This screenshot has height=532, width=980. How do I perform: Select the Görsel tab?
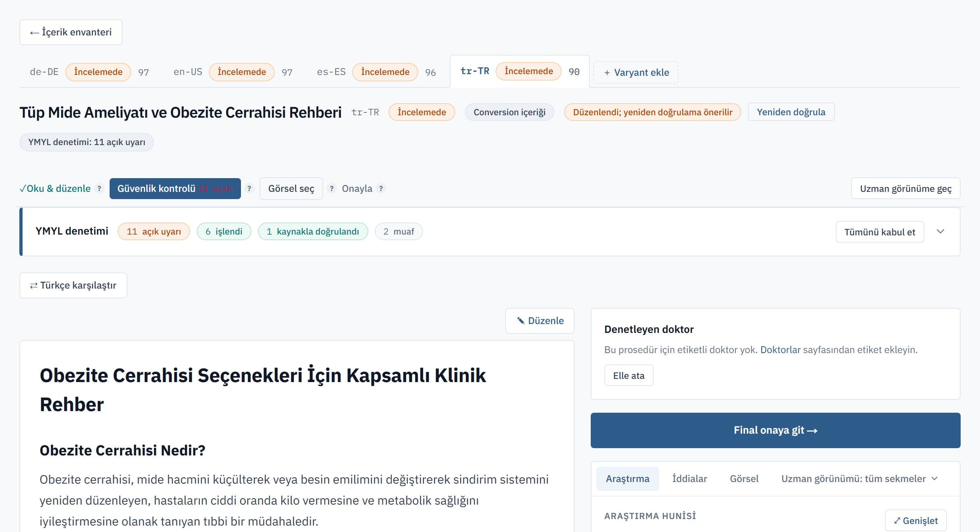click(x=744, y=479)
